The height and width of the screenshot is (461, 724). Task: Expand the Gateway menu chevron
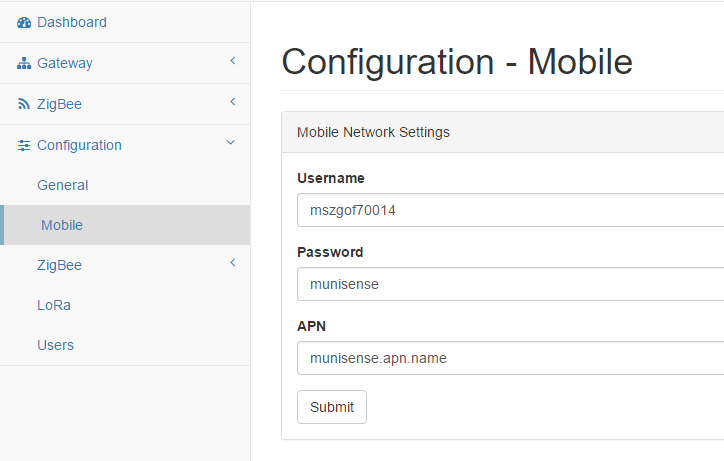click(232, 62)
